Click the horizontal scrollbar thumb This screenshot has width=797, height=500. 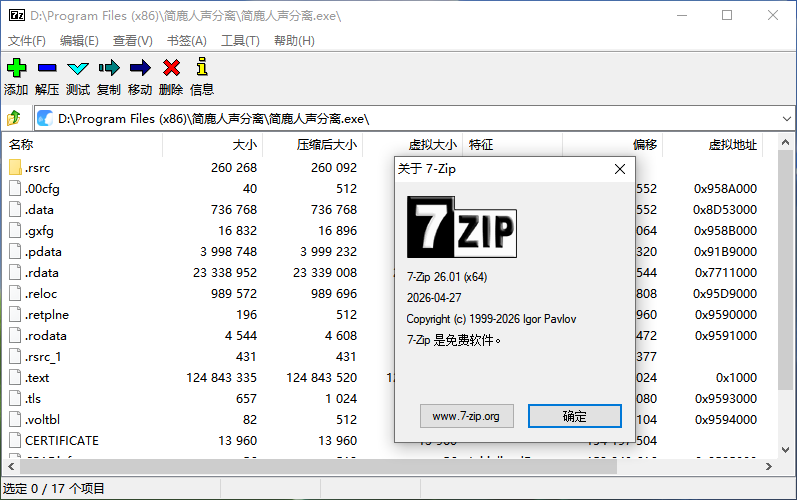[x=318, y=466]
